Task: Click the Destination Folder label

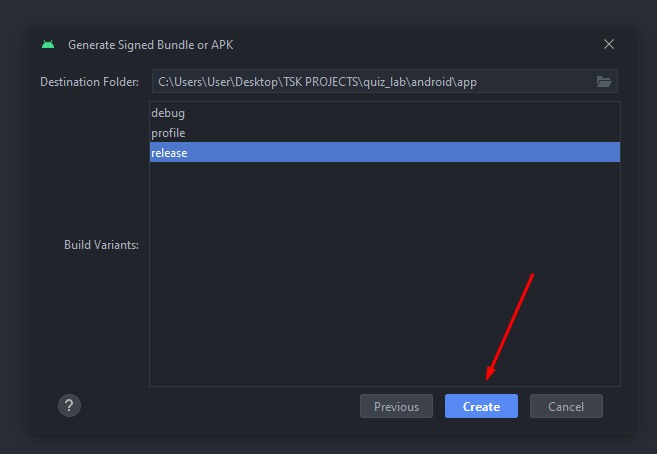Action: [x=89, y=82]
